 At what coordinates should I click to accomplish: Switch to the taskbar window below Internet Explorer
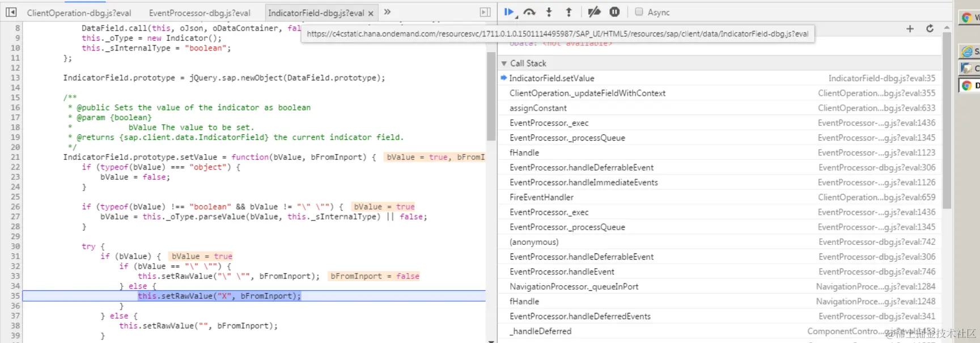[x=969, y=69]
